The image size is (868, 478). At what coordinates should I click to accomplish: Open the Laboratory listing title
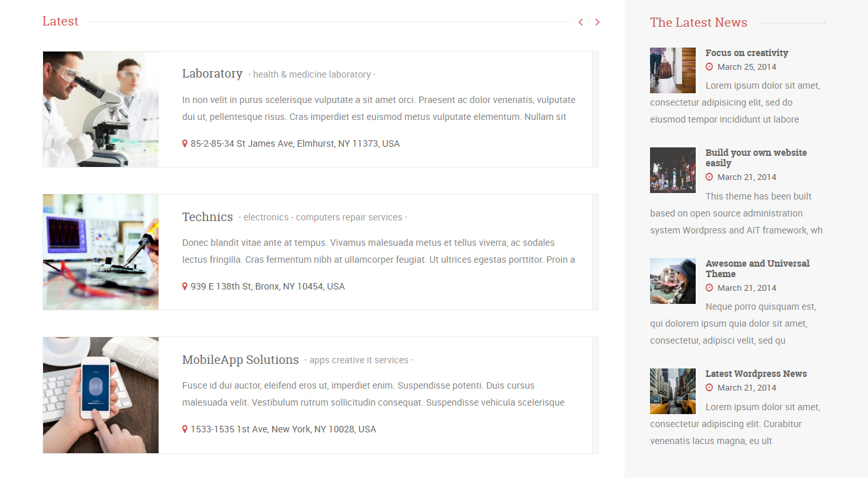click(x=212, y=74)
